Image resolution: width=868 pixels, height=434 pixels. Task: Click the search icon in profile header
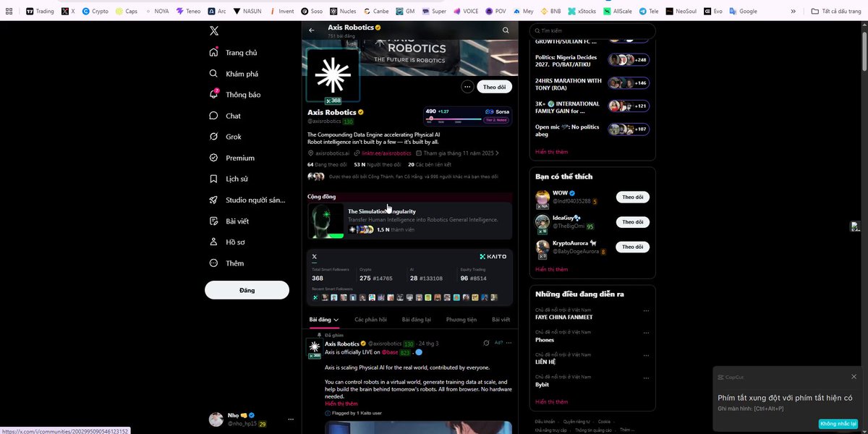click(x=506, y=30)
